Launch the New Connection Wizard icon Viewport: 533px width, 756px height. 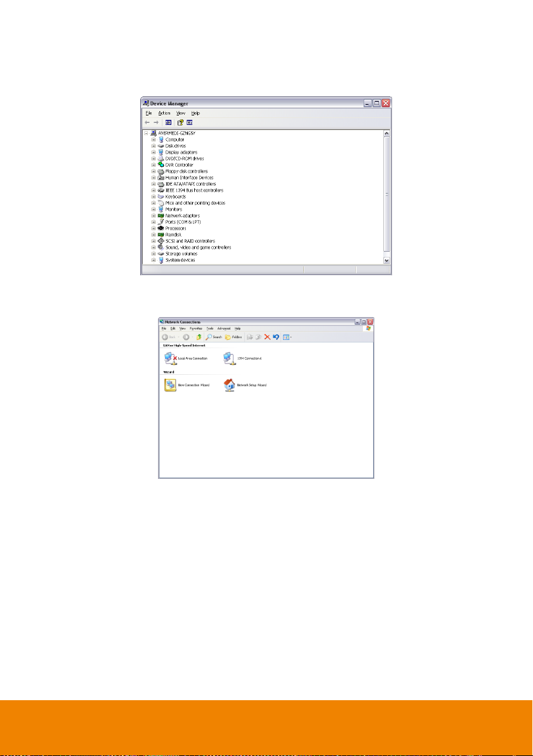click(x=170, y=385)
